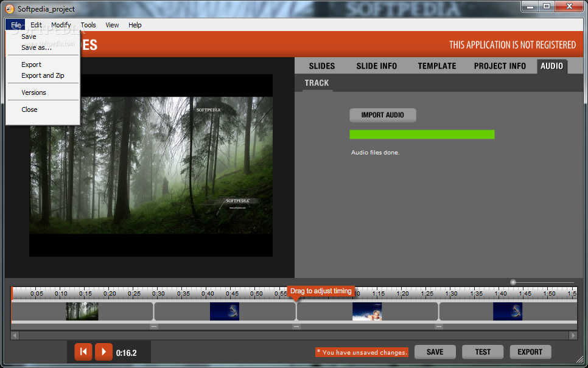588x368 pixels.
Task: Click the green audio progress bar
Action: point(422,134)
